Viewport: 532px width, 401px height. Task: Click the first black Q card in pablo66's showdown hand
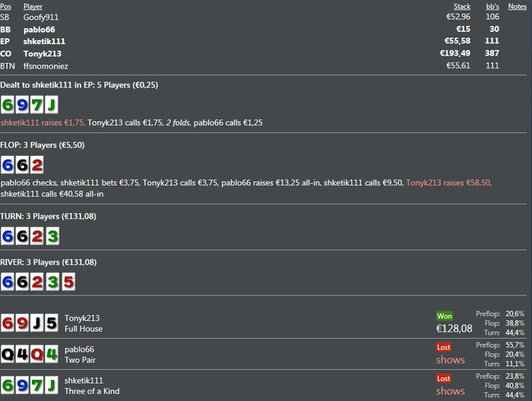click(8, 355)
